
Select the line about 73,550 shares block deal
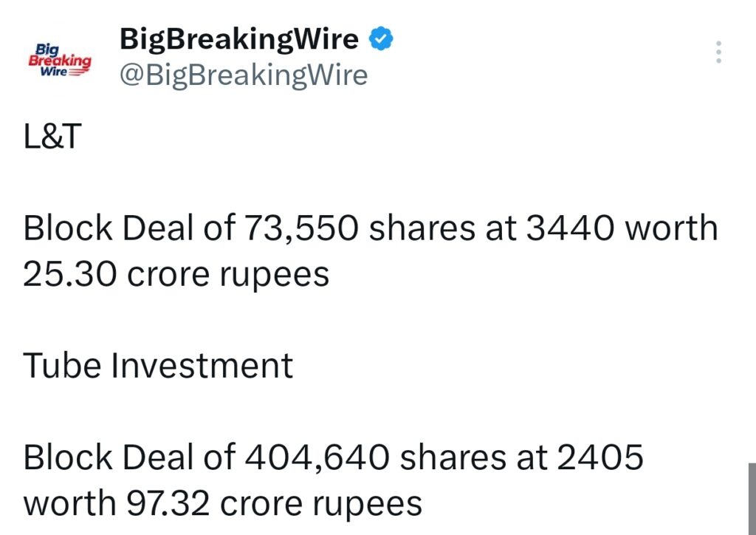pos(369,227)
